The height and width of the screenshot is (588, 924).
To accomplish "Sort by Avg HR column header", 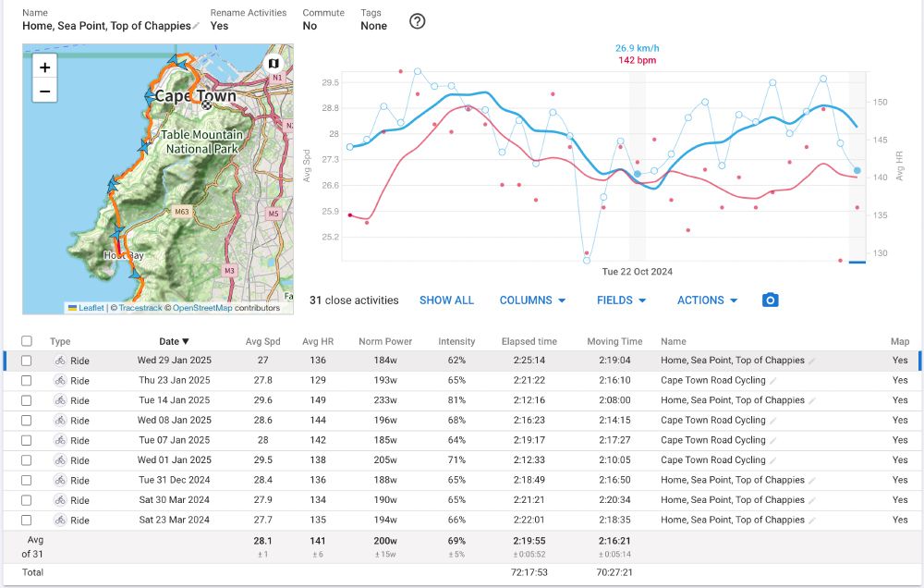I will tap(318, 341).
